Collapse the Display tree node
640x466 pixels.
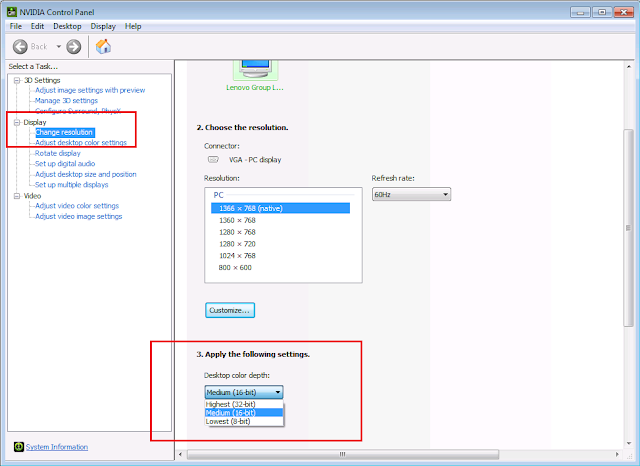17,122
